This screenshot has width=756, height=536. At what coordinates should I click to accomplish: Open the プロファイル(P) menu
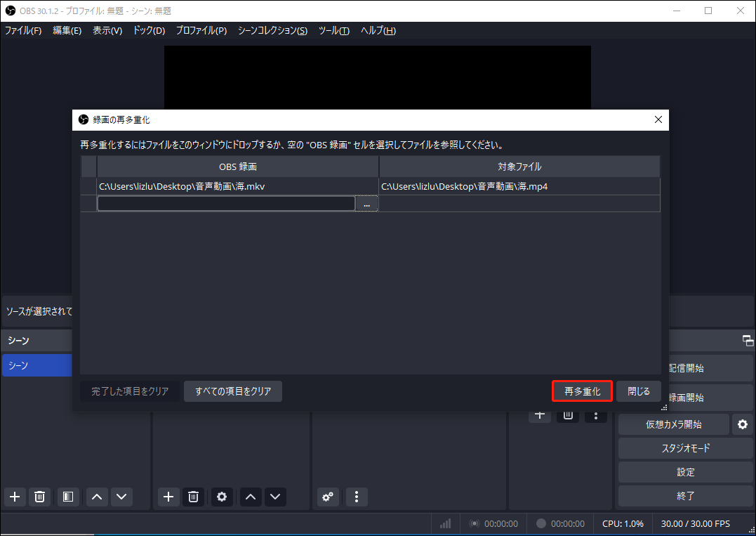point(201,30)
